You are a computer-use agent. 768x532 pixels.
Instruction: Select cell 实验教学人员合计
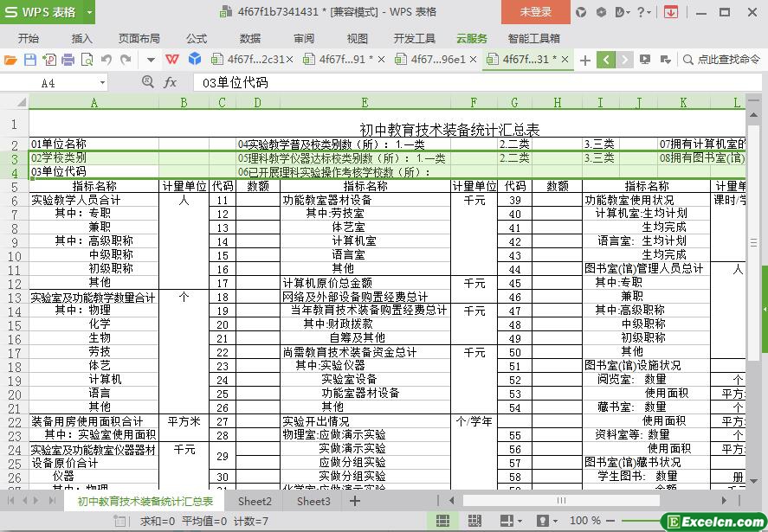[94, 200]
